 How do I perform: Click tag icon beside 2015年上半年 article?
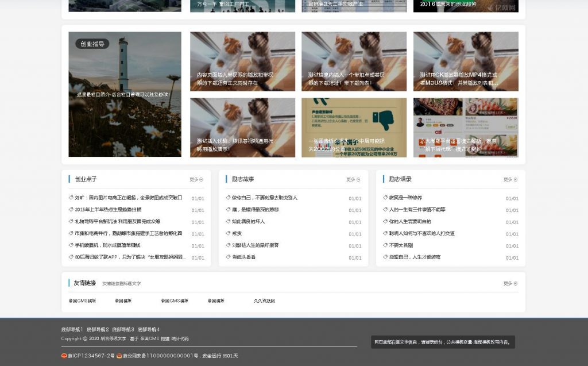(71, 210)
